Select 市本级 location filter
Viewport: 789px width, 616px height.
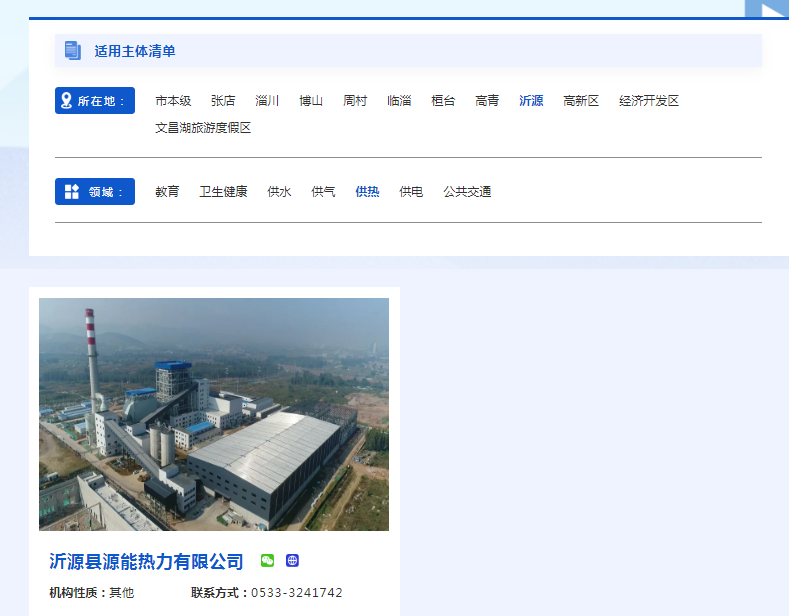pos(173,101)
